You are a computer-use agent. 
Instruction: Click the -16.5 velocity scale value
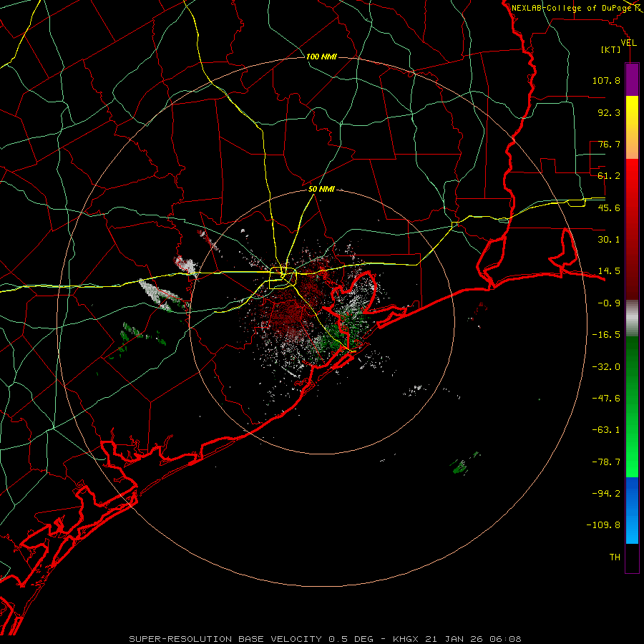click(x=606, y=335)
